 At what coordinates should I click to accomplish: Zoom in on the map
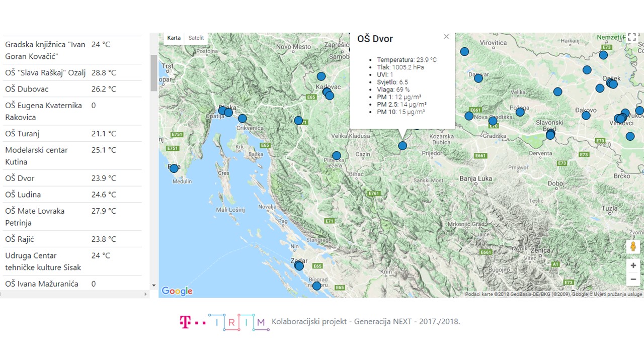[x=633, y=265]
